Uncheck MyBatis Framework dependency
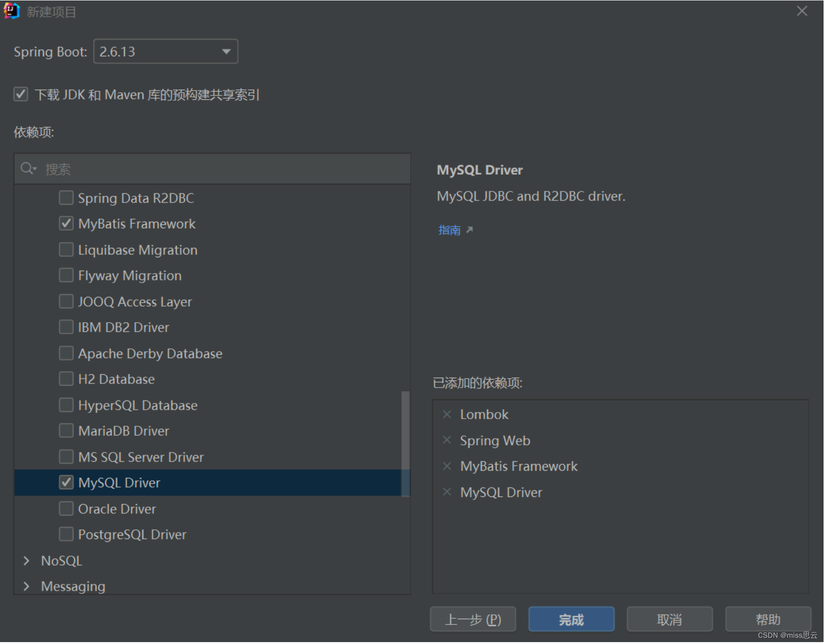The height and width of the screenshot is (644, 825). (x=66, y=223)
